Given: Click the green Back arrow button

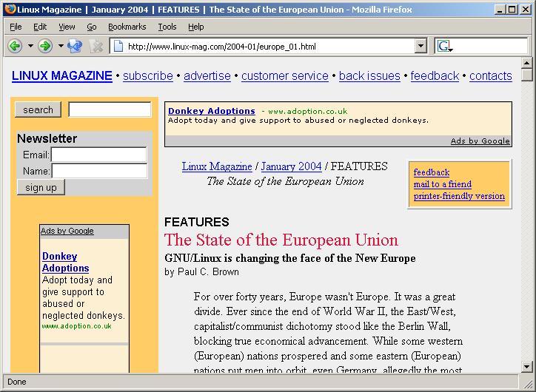Looking at the screenshot, I should click(15, 45).
